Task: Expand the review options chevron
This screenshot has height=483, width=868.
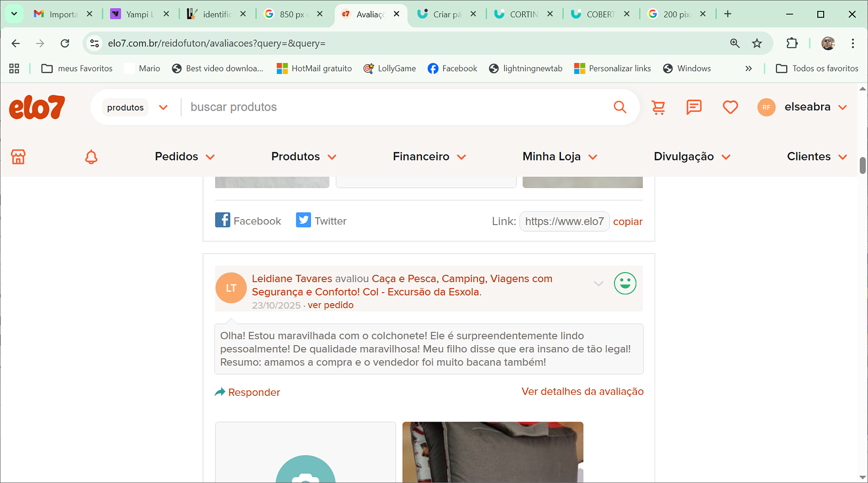Action: point(598,284)
